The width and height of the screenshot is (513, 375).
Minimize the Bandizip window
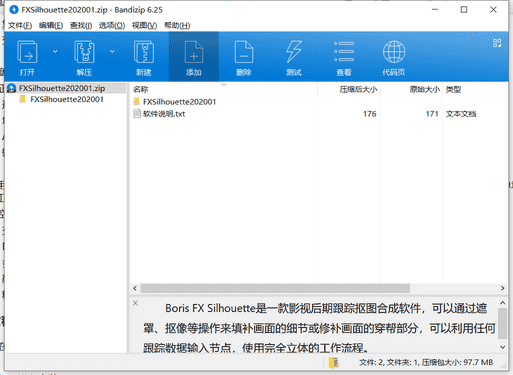tap(435, 10)
